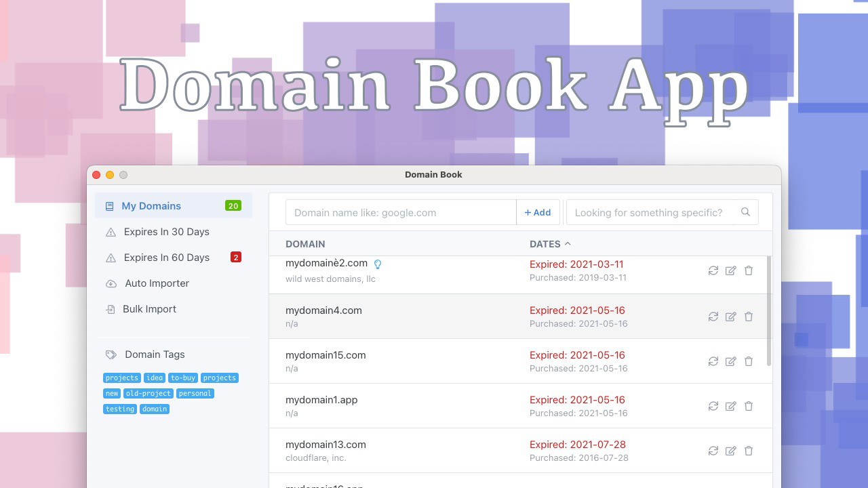This screenshot has height=488, width=868.
Task: Filter by the 'domain' tag
Action: point(155,409)
